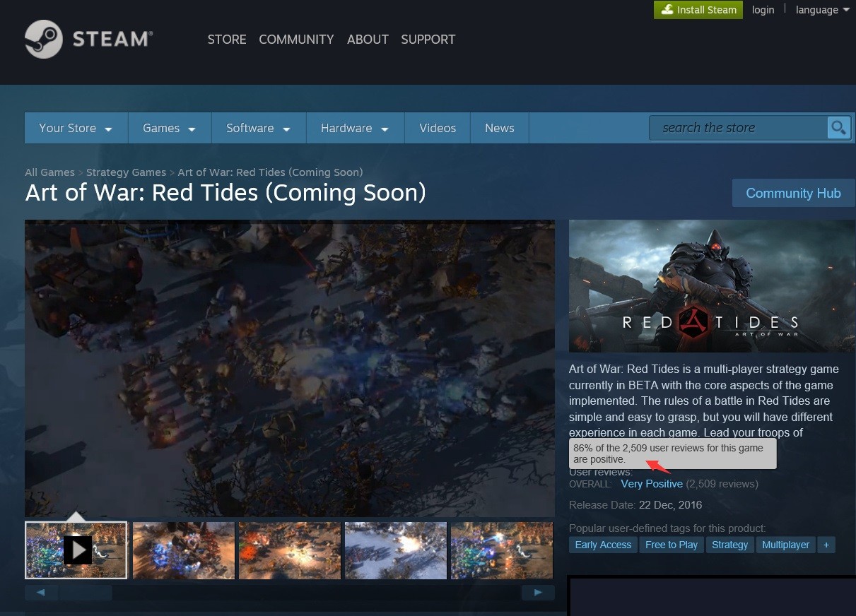Click the left arrow of the thumbnail strip
856x616 pixels.
[x=41, y=593]
